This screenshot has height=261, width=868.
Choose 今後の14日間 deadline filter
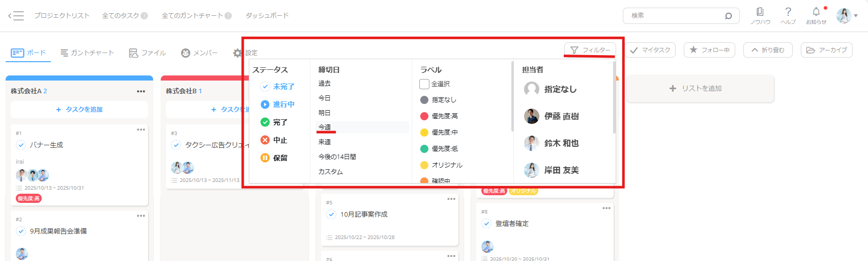tap(337, 157)
